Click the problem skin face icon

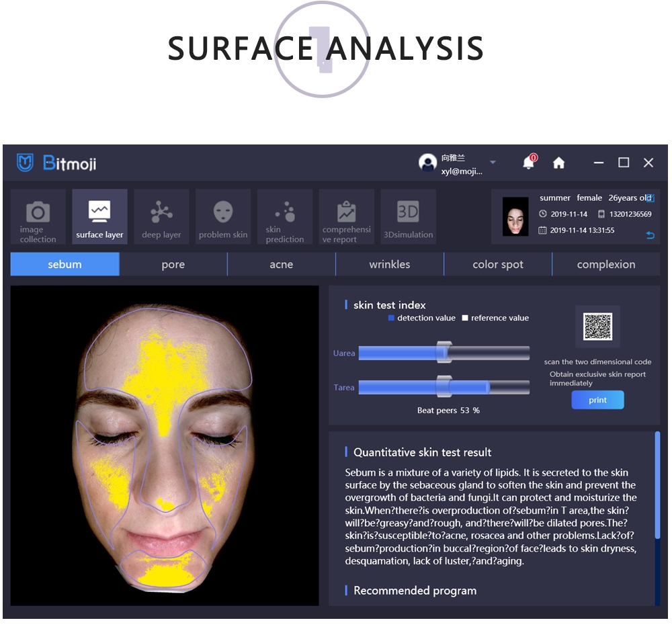coord(223,212)
